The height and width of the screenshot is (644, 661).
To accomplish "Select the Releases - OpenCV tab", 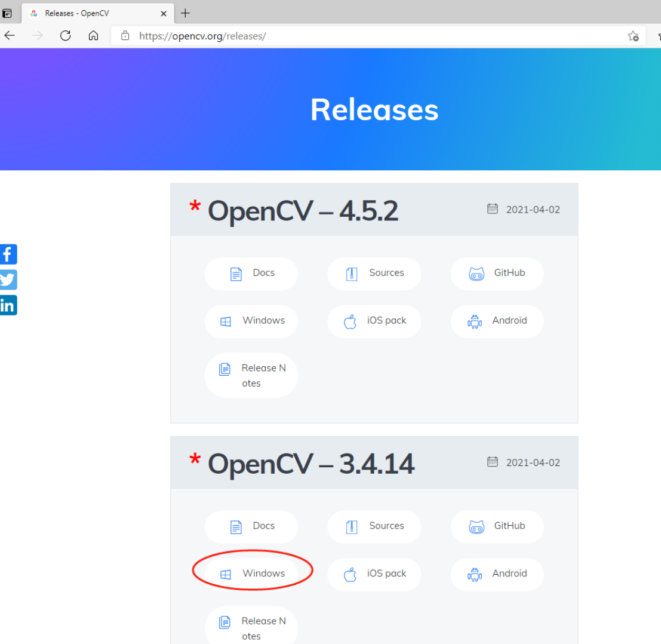I will point(97,13).
